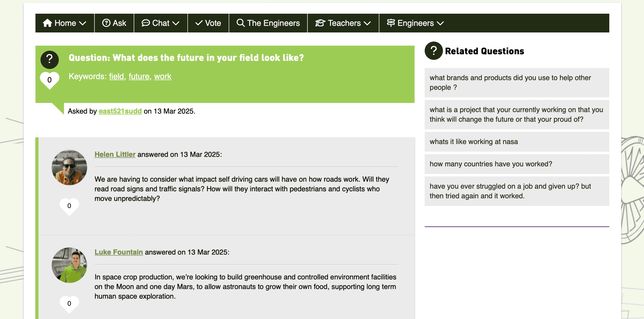The height and width of the screenshot is (319, 644).
Task: Open Helen Littler's profile photo
Action: [69, 167]
